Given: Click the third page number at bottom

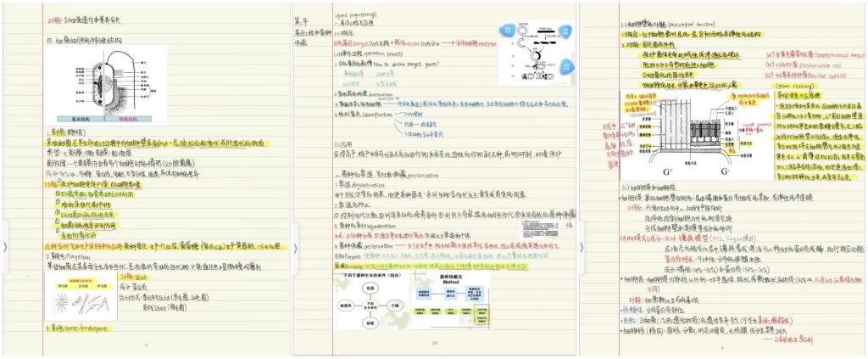Looking at the screenshot, I should [722, 346].
